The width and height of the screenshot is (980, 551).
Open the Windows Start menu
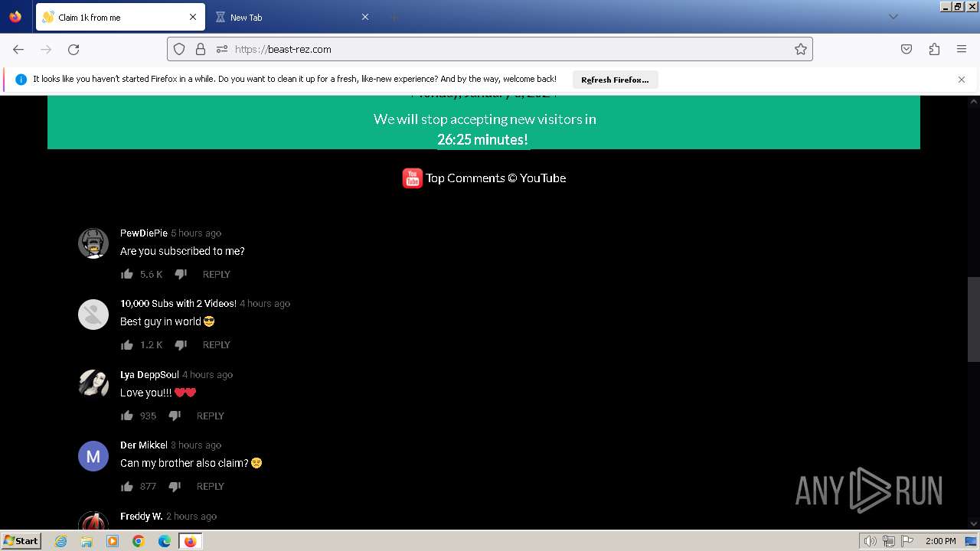tap(21, 540)
